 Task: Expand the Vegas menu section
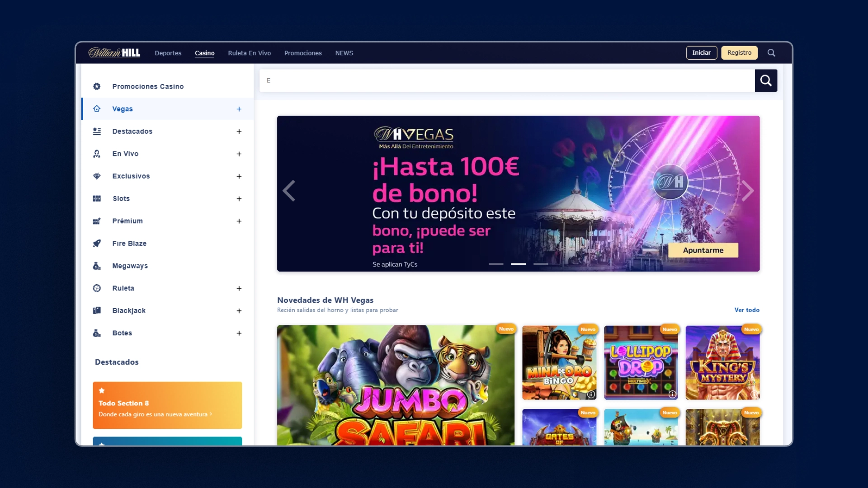[239, 109]
